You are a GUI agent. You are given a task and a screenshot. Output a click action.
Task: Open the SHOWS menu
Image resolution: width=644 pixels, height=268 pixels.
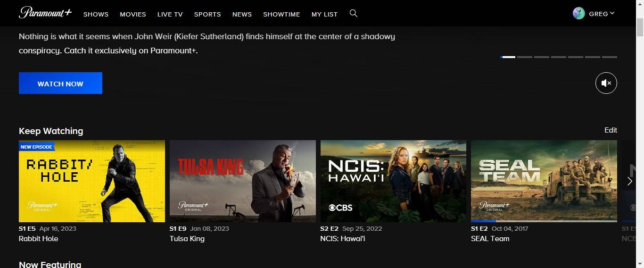click(96, 14)
